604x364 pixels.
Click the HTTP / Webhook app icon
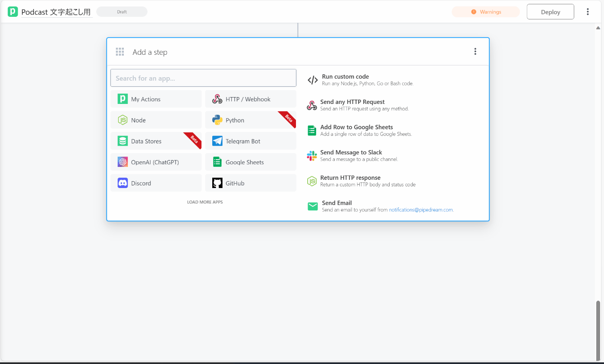pos(217,99)
